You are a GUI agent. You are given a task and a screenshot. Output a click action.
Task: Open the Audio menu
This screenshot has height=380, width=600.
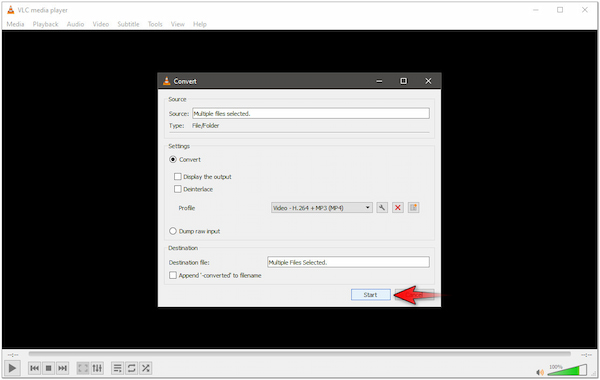[x=75, y=24]
